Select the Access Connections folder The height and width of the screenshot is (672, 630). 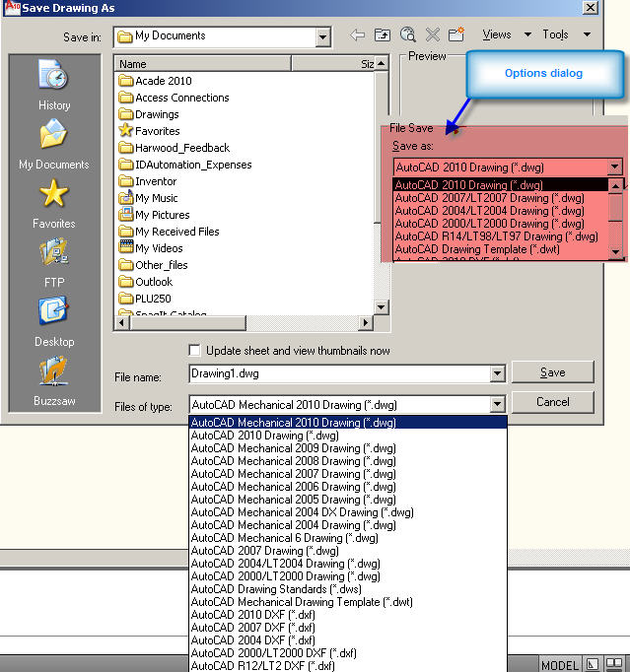pos(174,98)
